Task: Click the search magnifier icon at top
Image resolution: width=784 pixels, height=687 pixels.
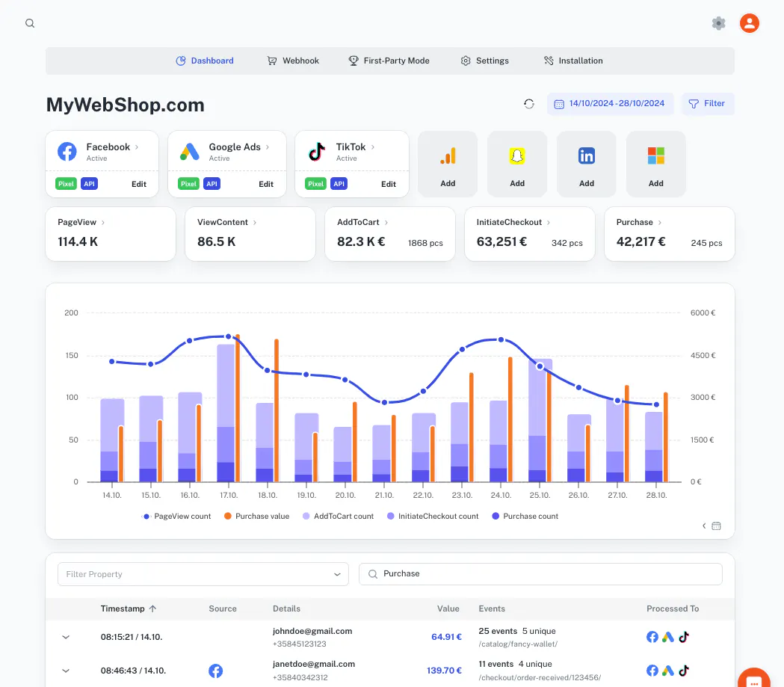Action: point(30,23)
